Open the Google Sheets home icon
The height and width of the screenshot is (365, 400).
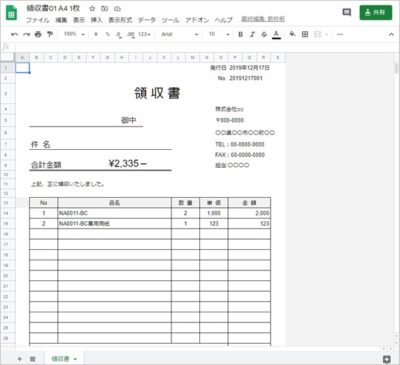tap(11, 14)
